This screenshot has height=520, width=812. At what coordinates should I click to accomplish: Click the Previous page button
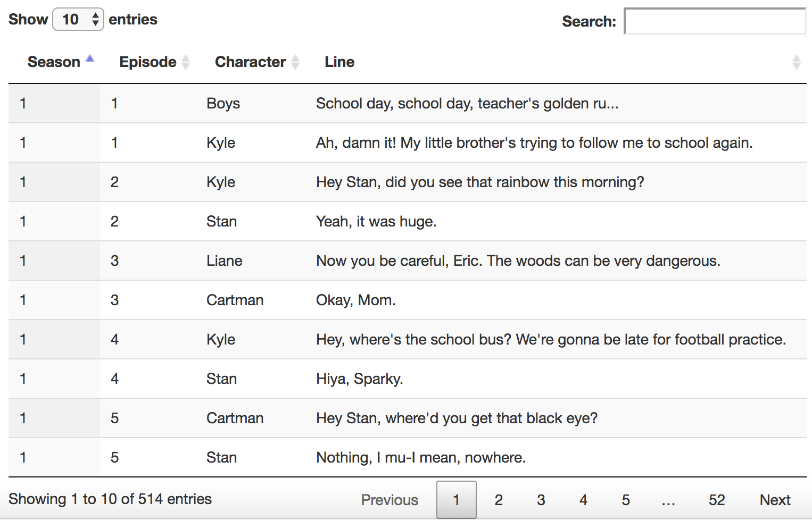click(x=390, y=500)
